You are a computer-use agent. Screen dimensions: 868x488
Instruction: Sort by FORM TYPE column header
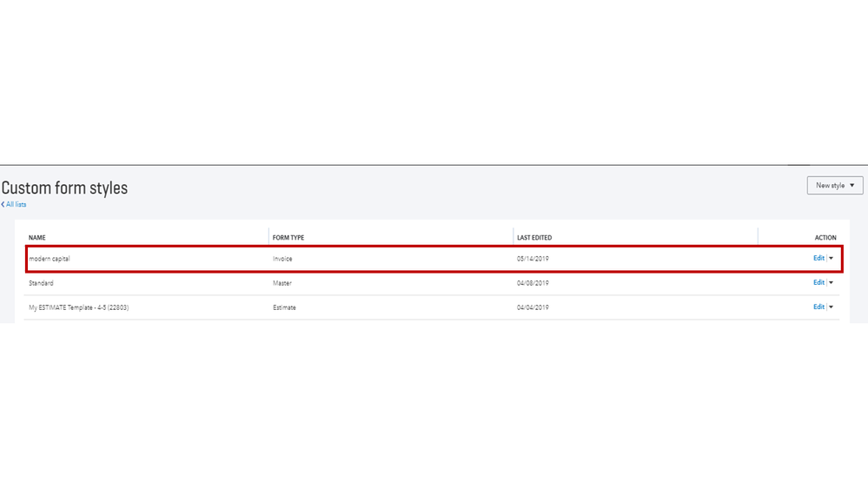(288, 237)
